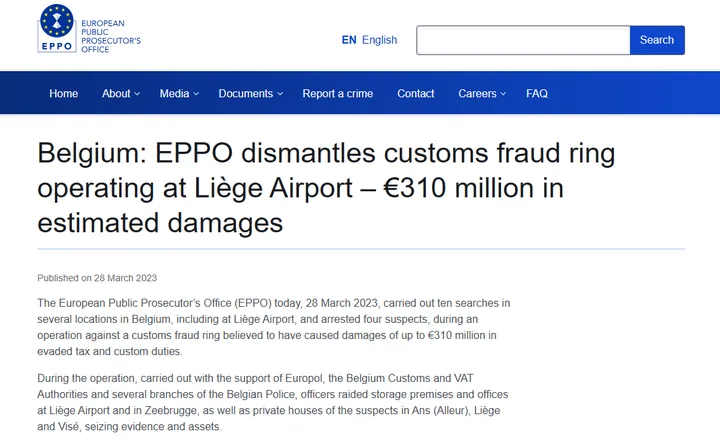Open the European Public Prosecutor's Office wordmark
Image resolution: width=720 pixels, height=437 pixels.
[x=111, y=36]
